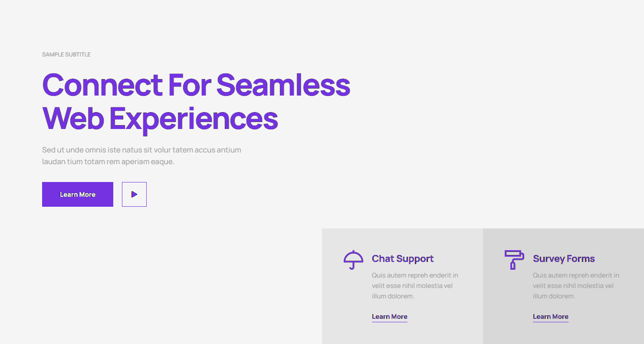Click the description text under Chat Support

pos(414,281)
